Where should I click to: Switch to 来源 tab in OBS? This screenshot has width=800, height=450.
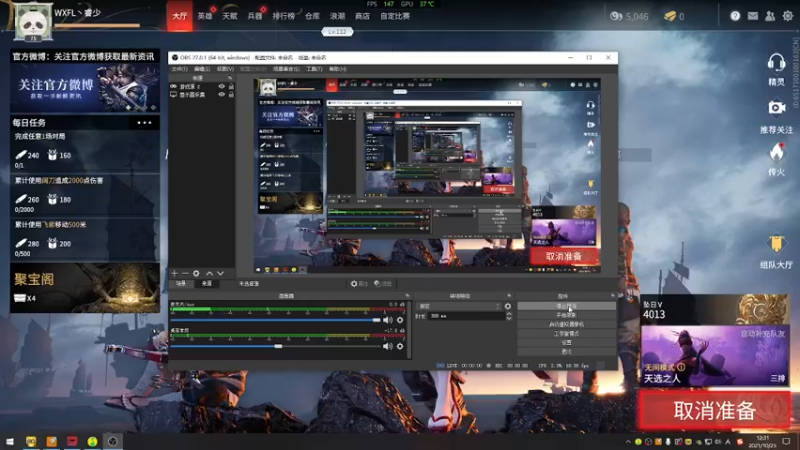tap(207, 284)
